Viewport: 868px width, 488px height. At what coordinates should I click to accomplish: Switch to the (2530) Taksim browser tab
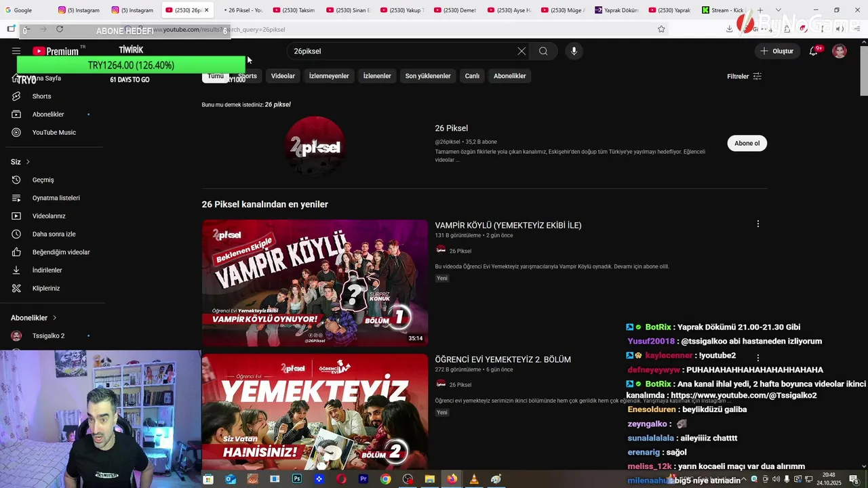coord(293,10)
